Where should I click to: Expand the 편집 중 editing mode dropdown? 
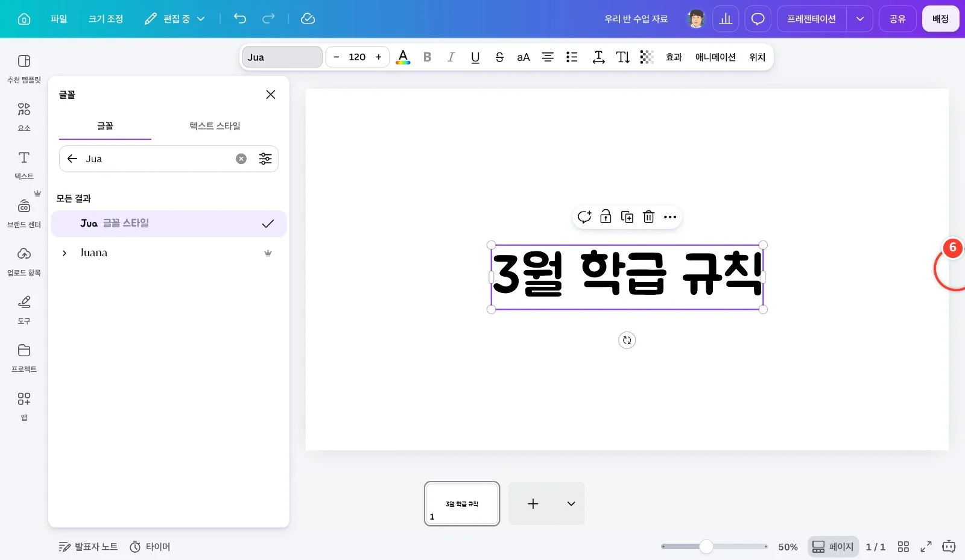[175, 19]
